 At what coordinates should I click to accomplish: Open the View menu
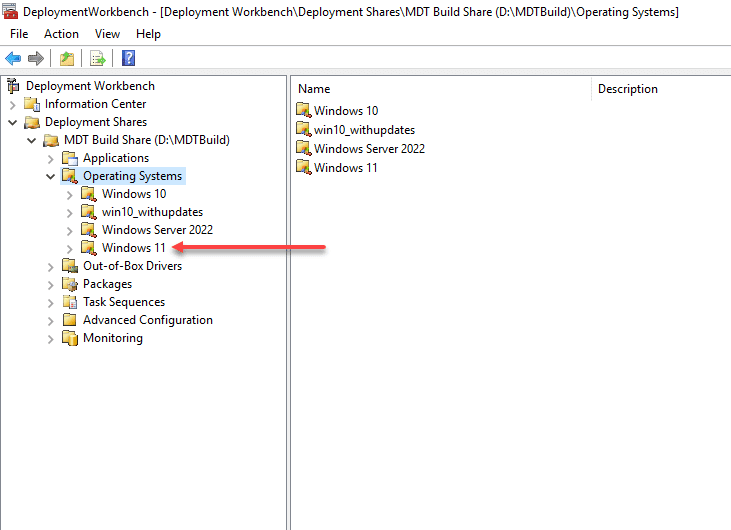[x=107, y=34]
